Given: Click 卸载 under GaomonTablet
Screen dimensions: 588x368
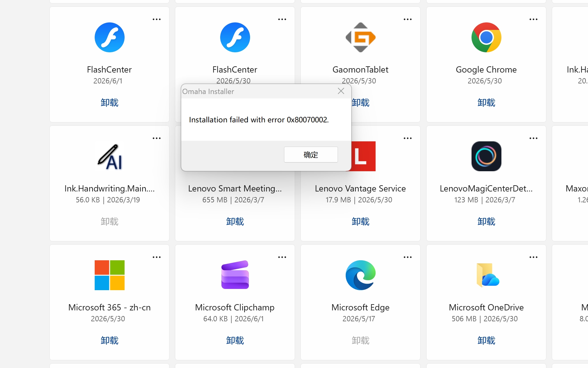Looking at the screenshot, I should [x=361, y=103].
